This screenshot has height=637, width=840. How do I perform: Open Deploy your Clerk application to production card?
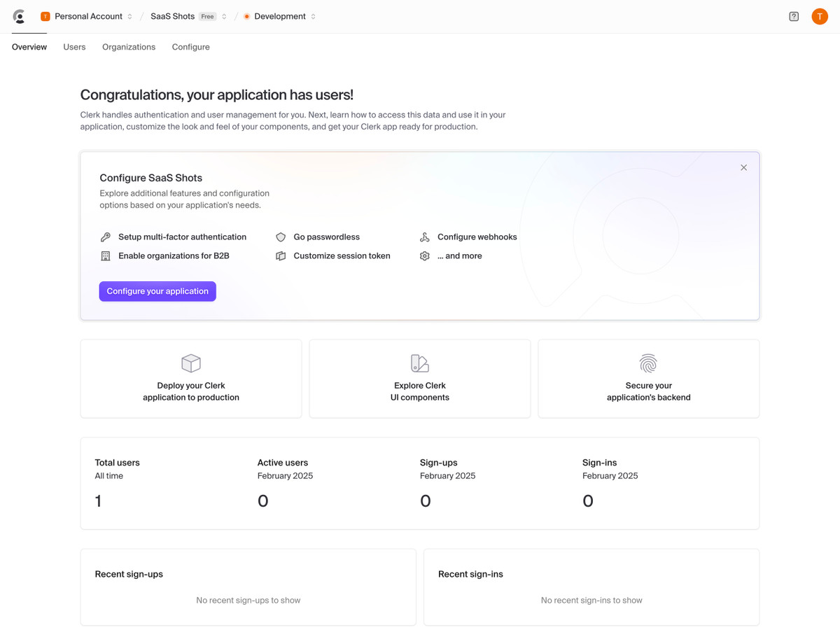(x=191, y=379)
